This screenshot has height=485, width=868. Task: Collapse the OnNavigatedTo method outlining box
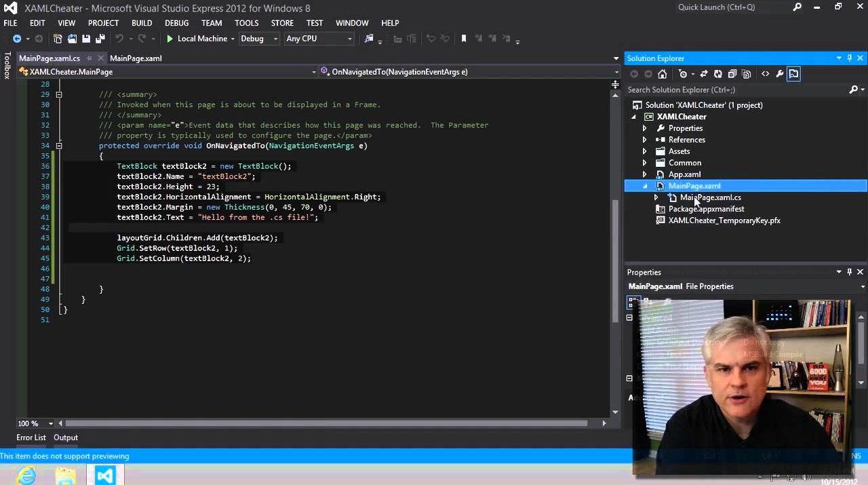(59, 146)
